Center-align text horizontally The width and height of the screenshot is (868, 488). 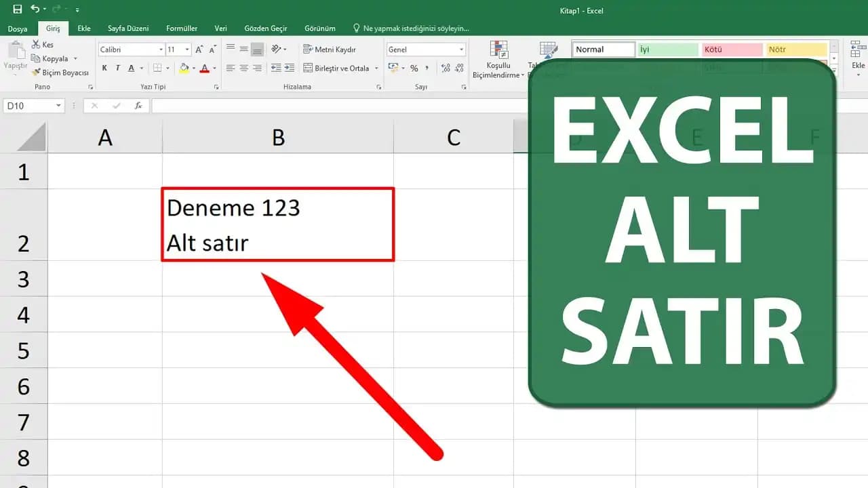(x=243, y=68)
